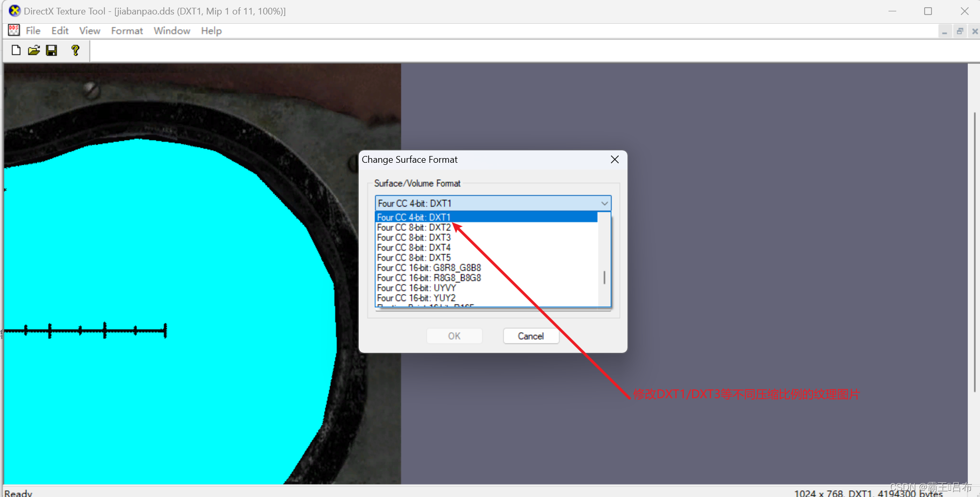This screenshot has height=497, width=980.
Task: Create a new texture document
Action: [16, 50]
